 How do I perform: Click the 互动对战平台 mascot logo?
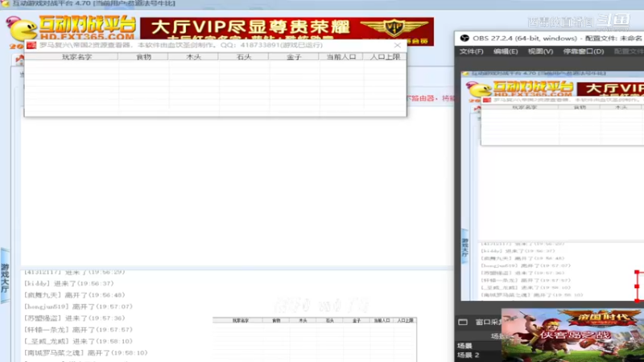click(23, 30)
